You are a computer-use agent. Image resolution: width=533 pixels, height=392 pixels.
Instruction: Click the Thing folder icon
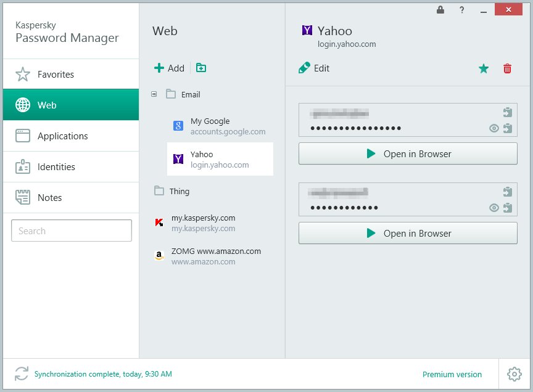click(159, 190)
